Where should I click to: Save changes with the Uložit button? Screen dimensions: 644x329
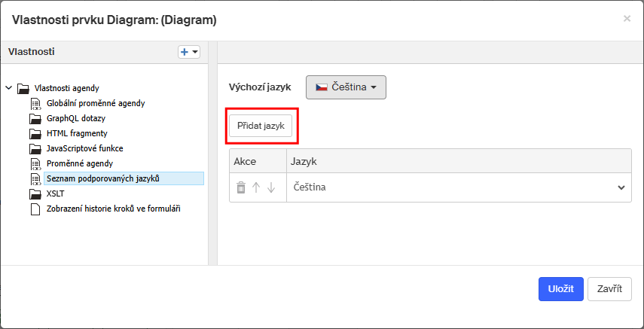tap(560, 289)
